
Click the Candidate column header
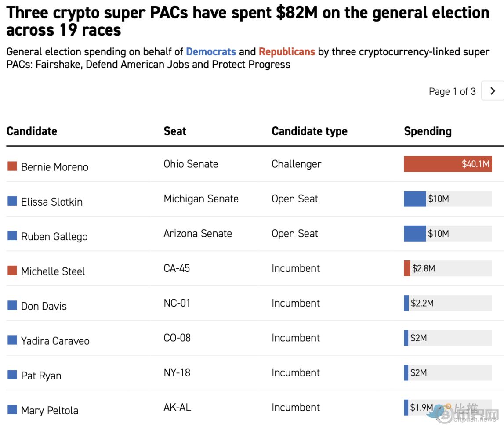(x=32, y=131)
